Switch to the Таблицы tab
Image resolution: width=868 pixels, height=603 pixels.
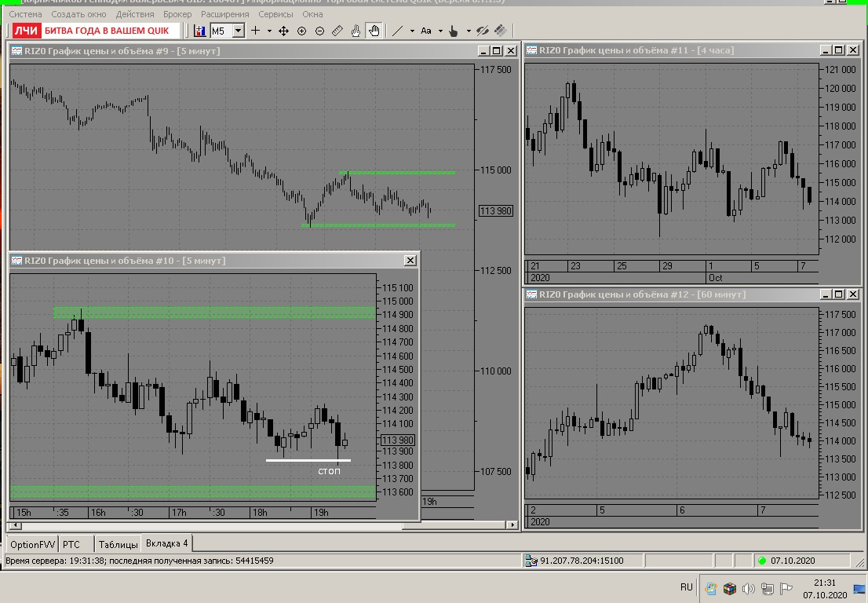pos(118,544)
